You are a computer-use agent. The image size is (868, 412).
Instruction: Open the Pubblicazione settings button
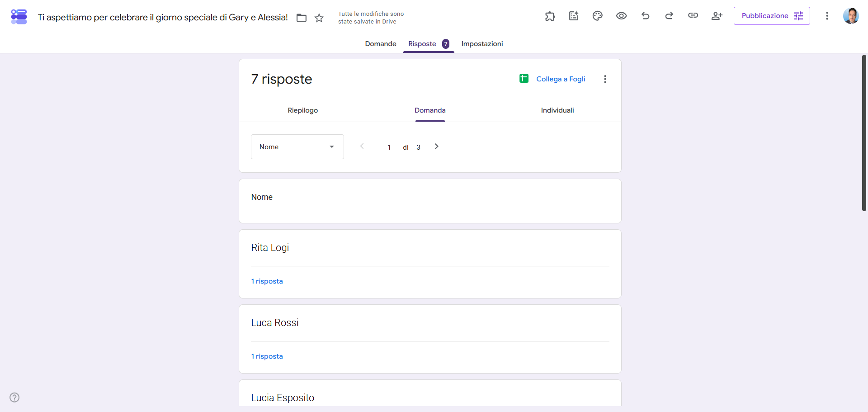772,16
